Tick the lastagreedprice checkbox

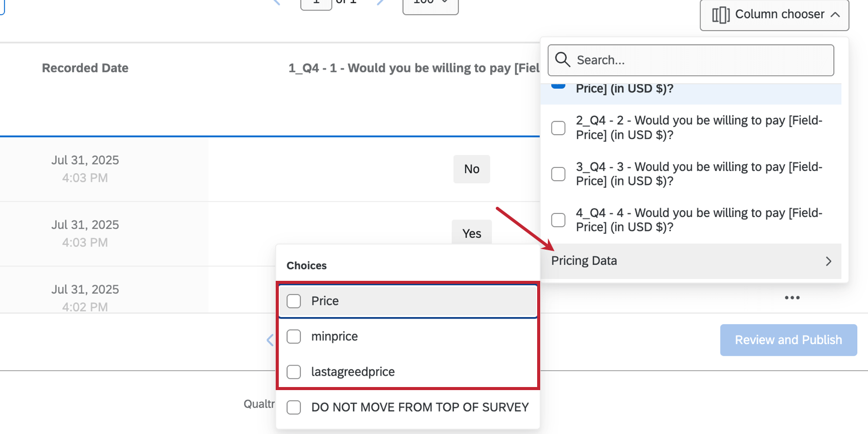pyautogui.click(x=294, y=372)
